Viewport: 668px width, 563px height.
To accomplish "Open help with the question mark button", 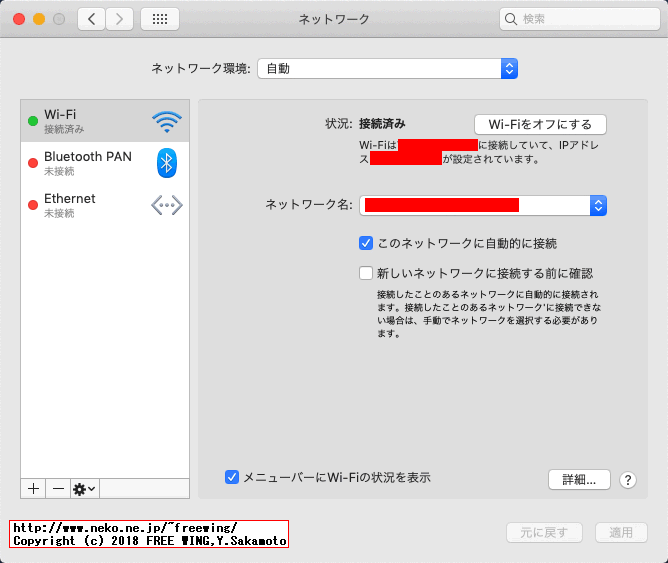I will (x=628, y=480).
